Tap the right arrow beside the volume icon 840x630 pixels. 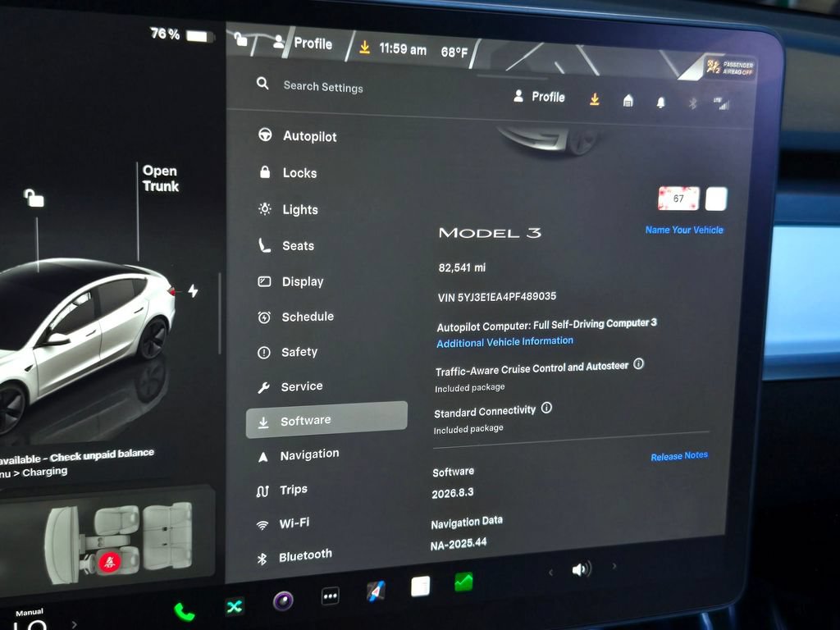pyautogui.click(x=614, y=566)
